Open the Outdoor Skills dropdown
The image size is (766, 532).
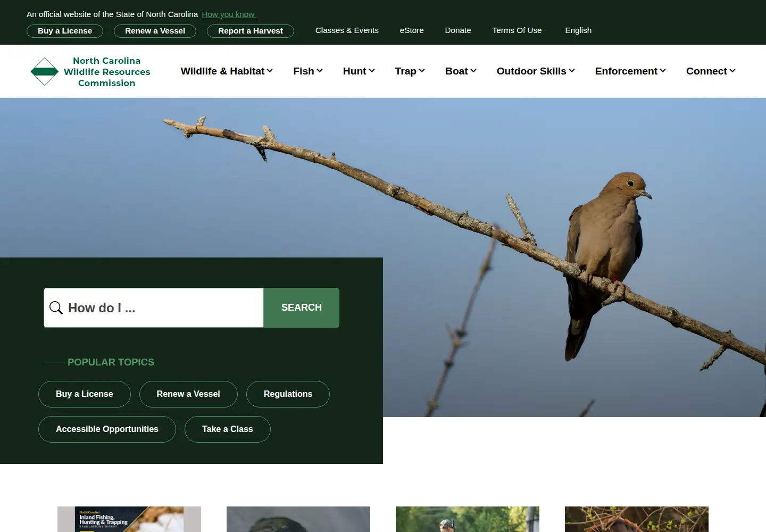point(536,71)
